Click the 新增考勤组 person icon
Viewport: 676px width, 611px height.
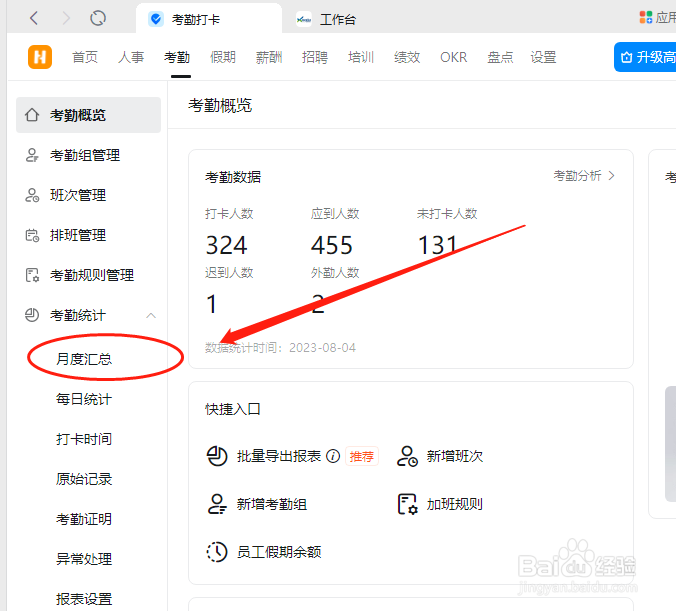click(217, 504)
